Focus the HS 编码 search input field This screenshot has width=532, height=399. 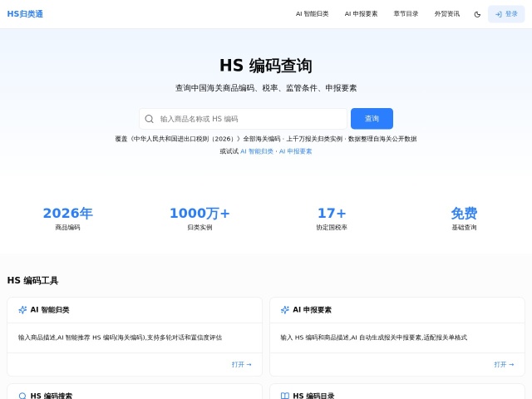(243, 119)
